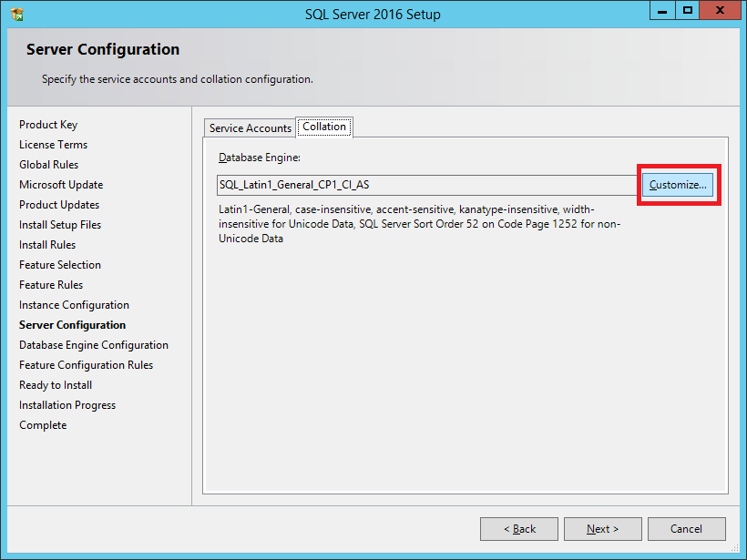Click Installation Progress in the sidebar
The width and height of the screenshot is (747, 560).
pos(67,405)
